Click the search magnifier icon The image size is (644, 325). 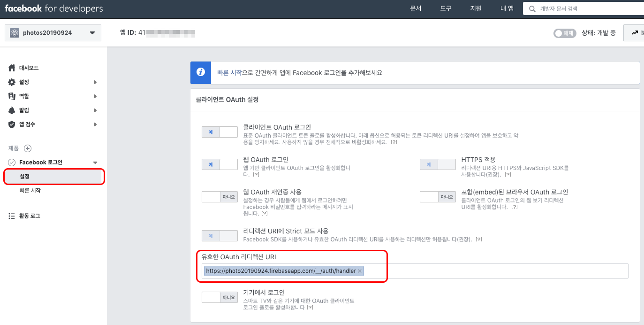[x=532, y=8]
